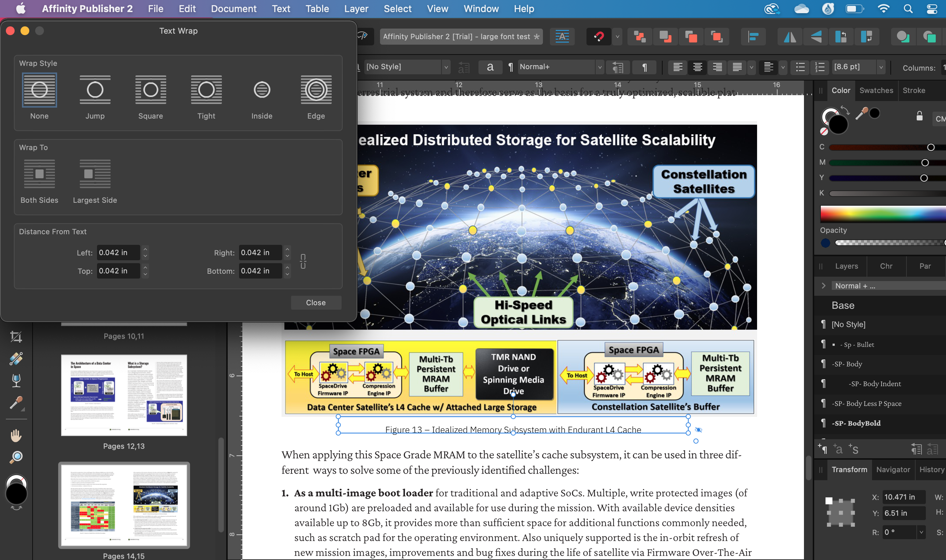946x560 pixels.
Task: Open the Window menu
Action: tap(481, 9)
